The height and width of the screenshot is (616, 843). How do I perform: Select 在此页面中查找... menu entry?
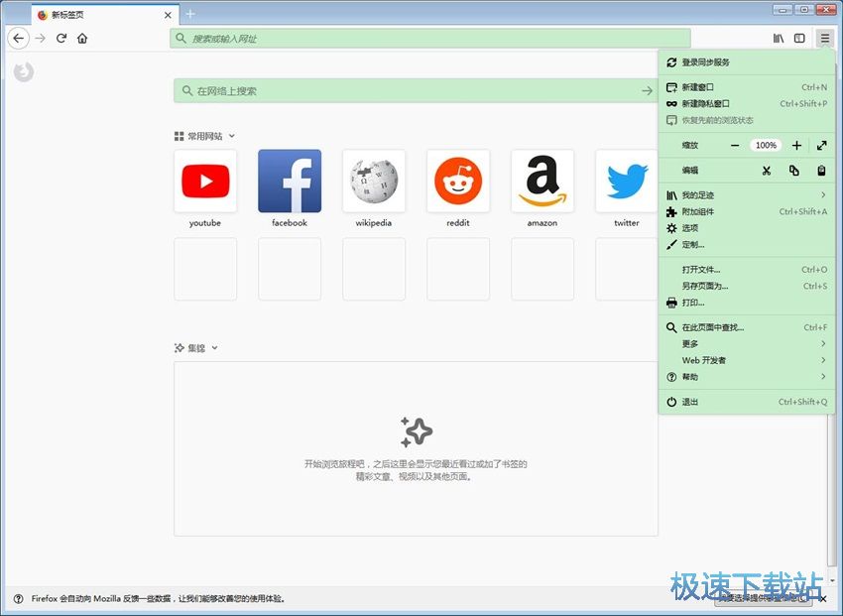[747, 327]
